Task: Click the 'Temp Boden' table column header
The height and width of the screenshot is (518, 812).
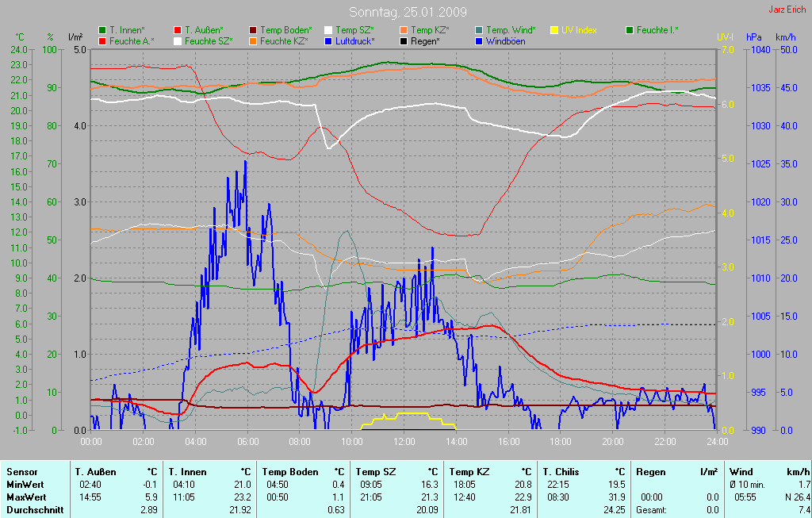Action: [x=289, y=473]
